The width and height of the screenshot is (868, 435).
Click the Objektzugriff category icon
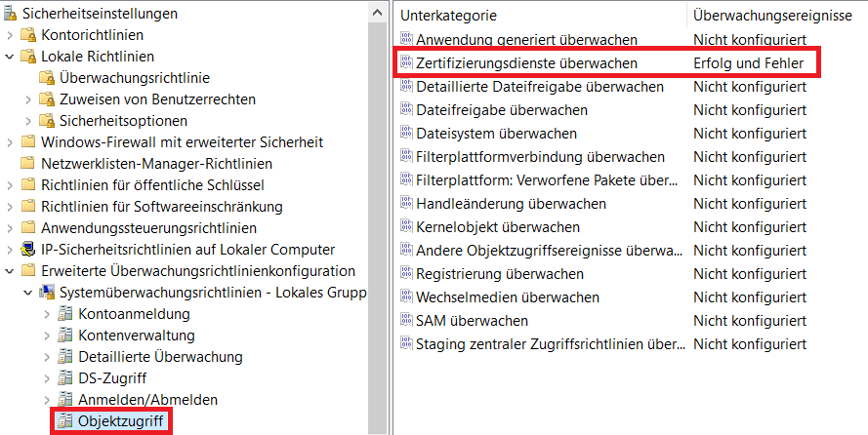click(65, 421)
